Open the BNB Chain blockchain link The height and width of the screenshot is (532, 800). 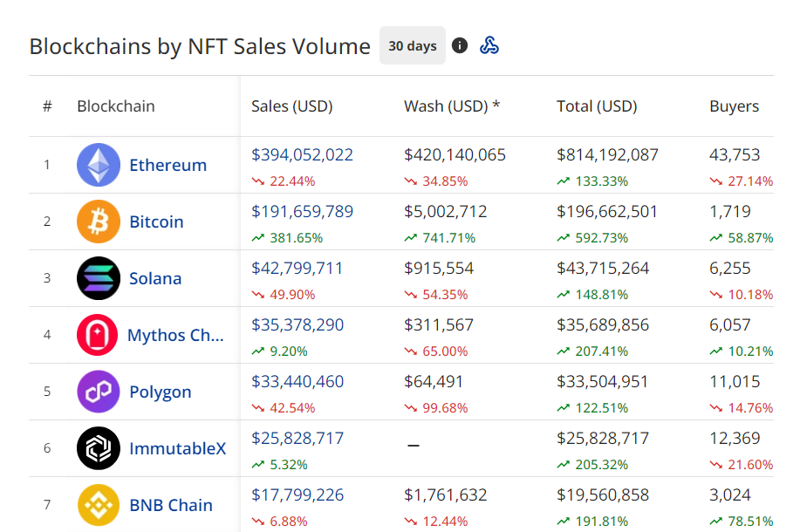pos(171,504)
